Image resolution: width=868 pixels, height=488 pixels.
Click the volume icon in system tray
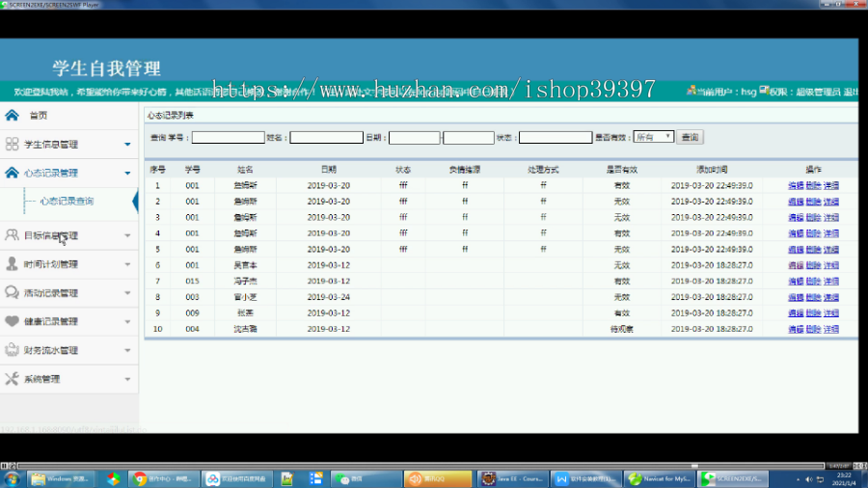click(x=809, y=479)
